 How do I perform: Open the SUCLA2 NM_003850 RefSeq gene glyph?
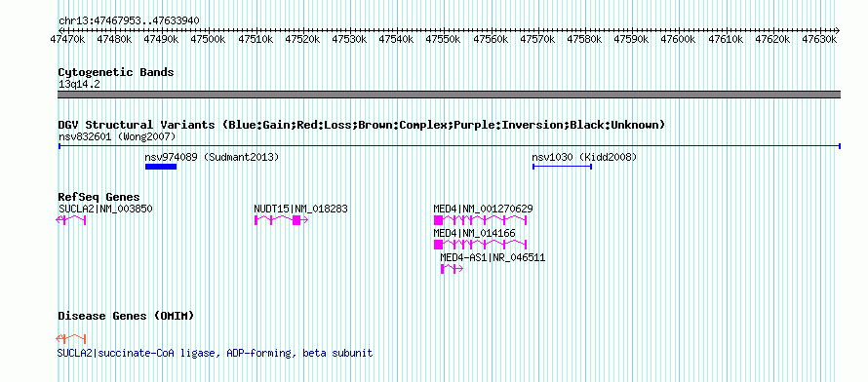click(x=71, y=220)
